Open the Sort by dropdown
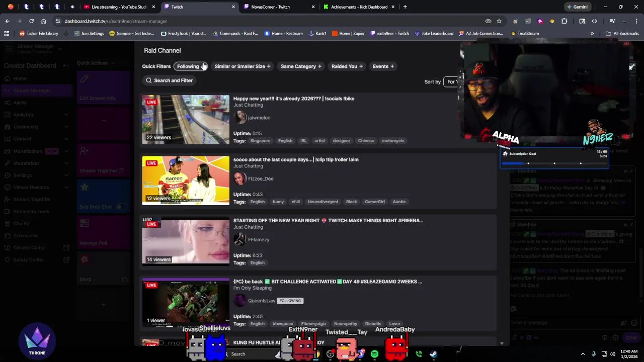Image resolution: width=644 pixels, height=362 pixels. [x=451, y=81]
